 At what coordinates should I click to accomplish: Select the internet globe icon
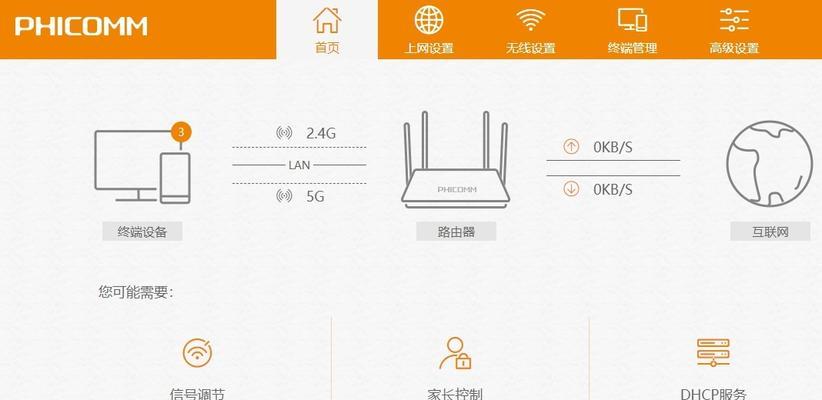click(769, 164)
